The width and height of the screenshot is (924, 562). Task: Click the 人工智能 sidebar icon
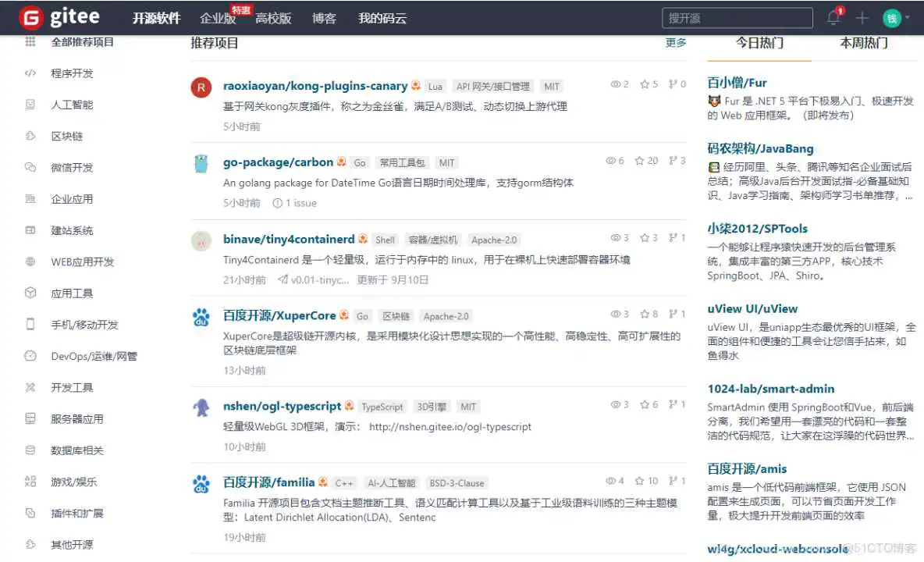[30, 105]
